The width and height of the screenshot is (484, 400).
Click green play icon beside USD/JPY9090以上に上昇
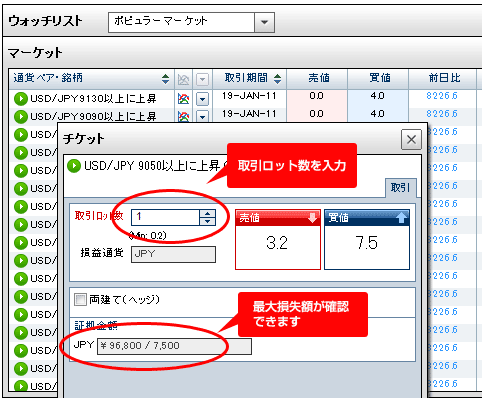point(21,117)
